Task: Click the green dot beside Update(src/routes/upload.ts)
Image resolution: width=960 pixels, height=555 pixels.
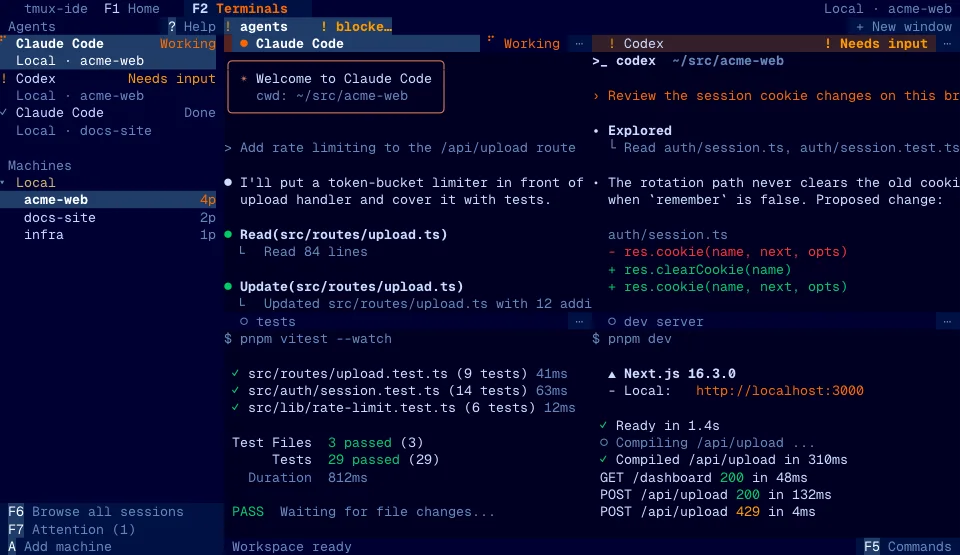Action: coord(228,287)
